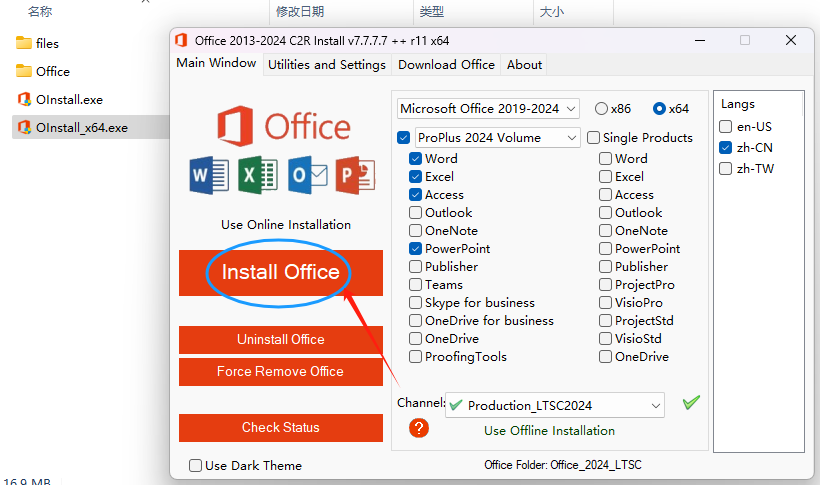Check Excel under Single Products
820x485 pixels.
pyautogui.click(x=605, y=176)
